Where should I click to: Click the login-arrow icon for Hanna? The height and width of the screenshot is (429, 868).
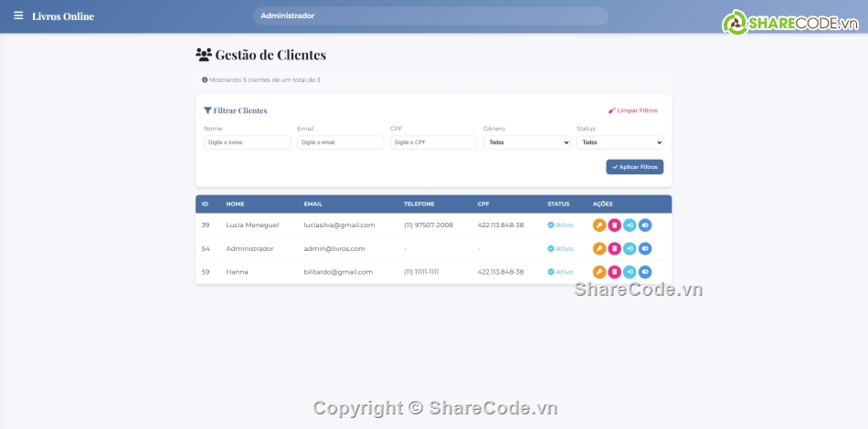pos(630,271)
